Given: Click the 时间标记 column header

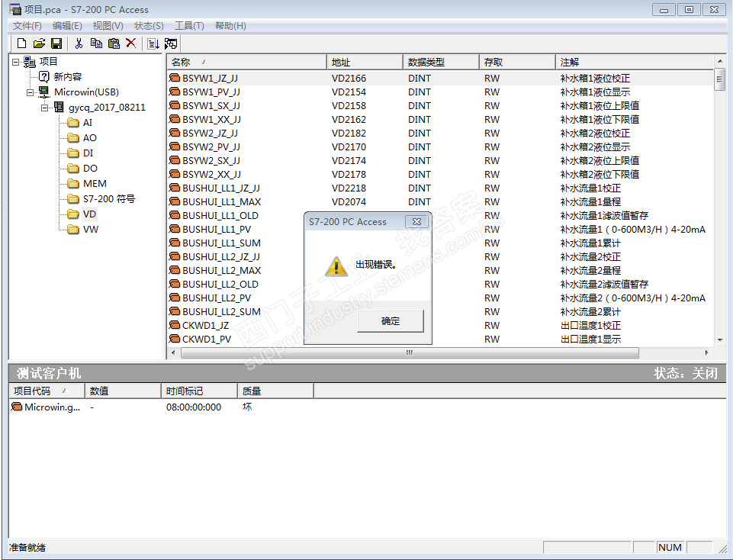Looking at the screenshot, I should pos(200,391).
